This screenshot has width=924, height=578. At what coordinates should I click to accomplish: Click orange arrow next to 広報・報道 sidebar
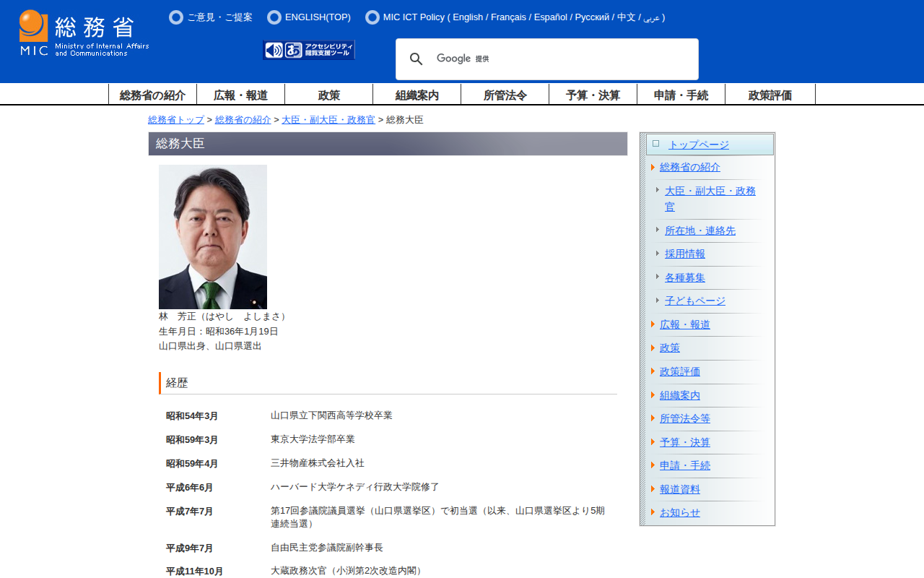tap(653, 324)
